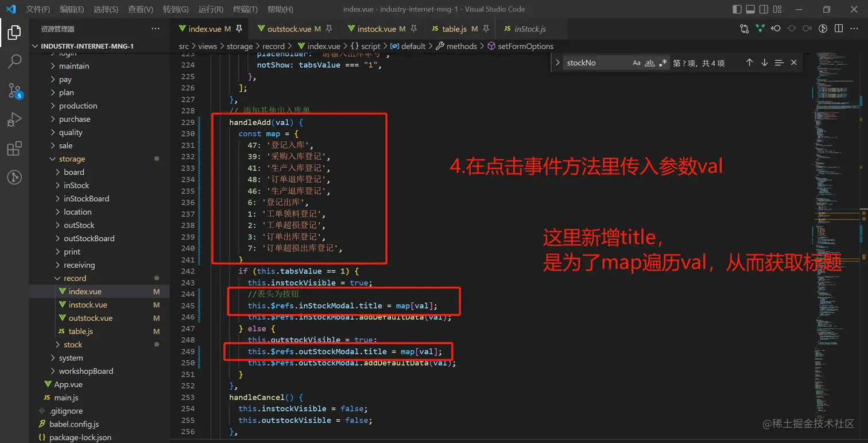The image size is (868, 443).
Task: Open babel.config.js in file tree
Action: coord(74,424)
